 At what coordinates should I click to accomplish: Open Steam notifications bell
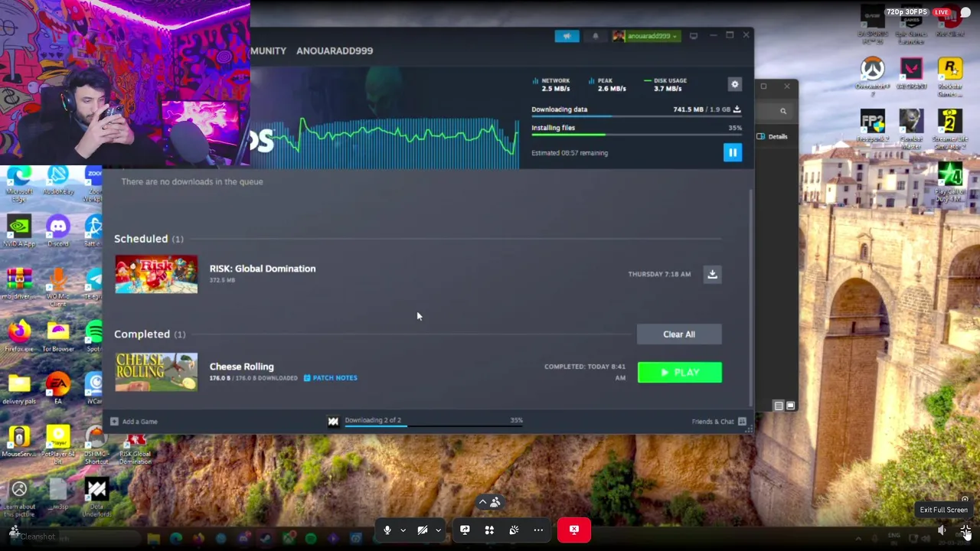(x=595, y=36)
